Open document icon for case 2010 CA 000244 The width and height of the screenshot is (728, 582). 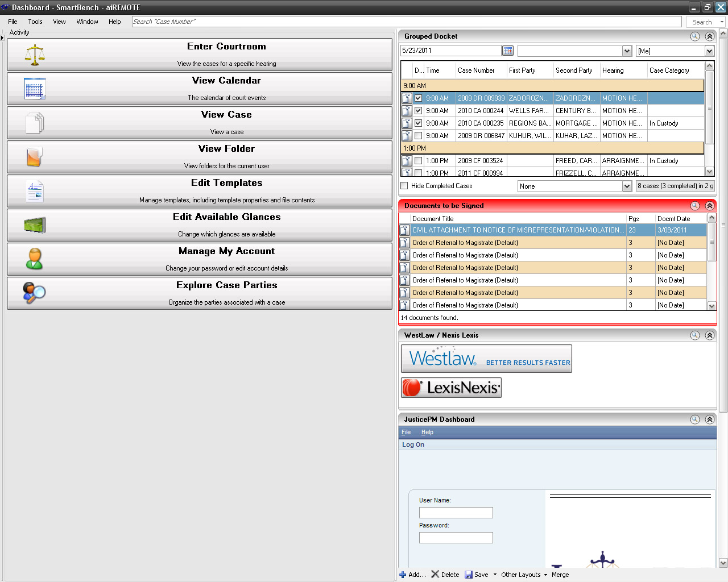point(407,111)
